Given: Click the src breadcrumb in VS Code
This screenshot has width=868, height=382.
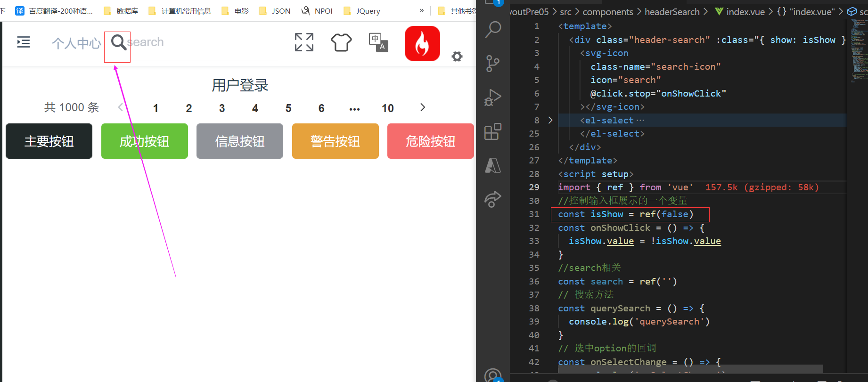Looking at the screenshot, I should click(x=566, y=12).
